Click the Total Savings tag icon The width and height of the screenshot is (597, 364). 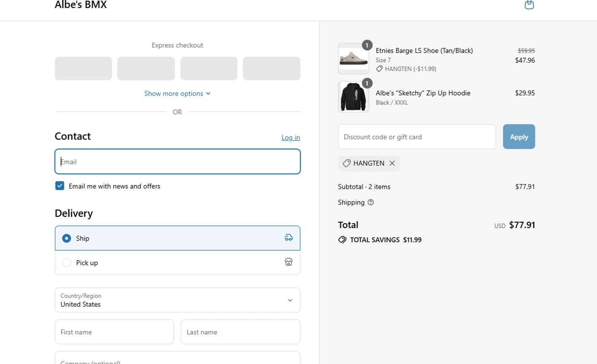tap(342, 239)
